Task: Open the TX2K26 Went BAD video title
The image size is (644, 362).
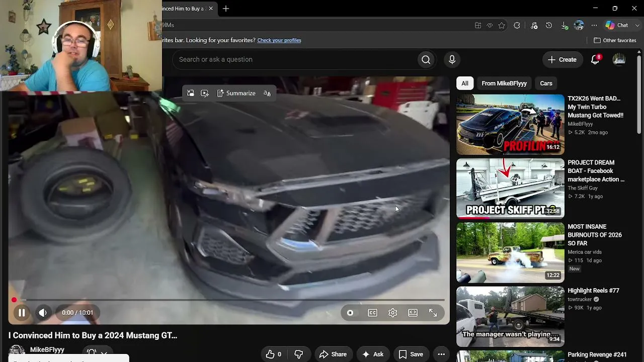Action: [x=595, y=107]
